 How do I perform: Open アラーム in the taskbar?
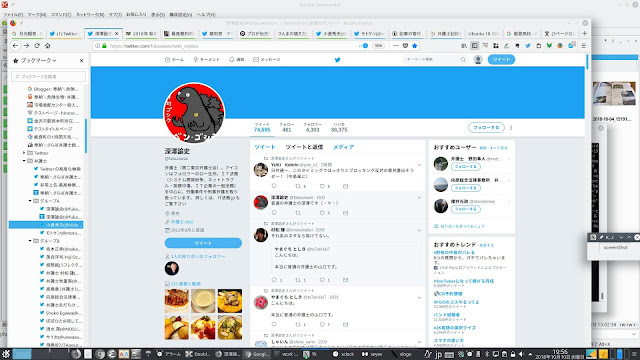[169, 354]
